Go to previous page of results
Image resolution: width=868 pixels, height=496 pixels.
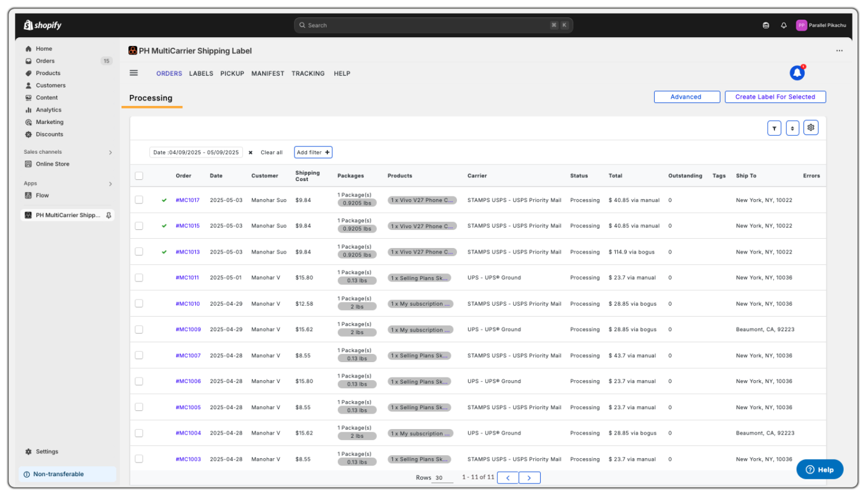click(508, 477)
